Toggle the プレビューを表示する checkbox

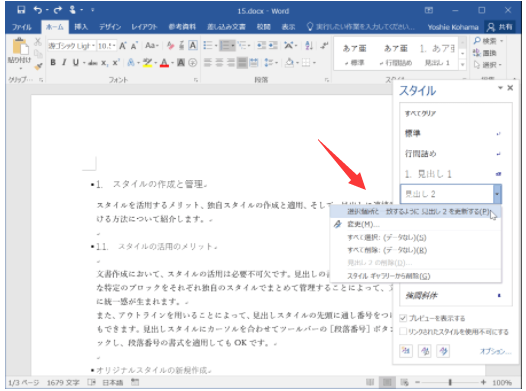(403, 318)
